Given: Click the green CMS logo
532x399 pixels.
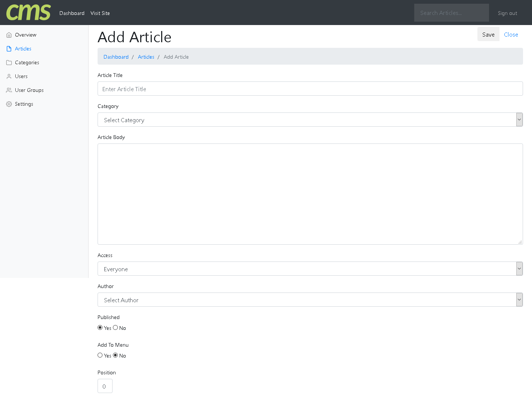Looking at the screenshot, I should 28,13.
